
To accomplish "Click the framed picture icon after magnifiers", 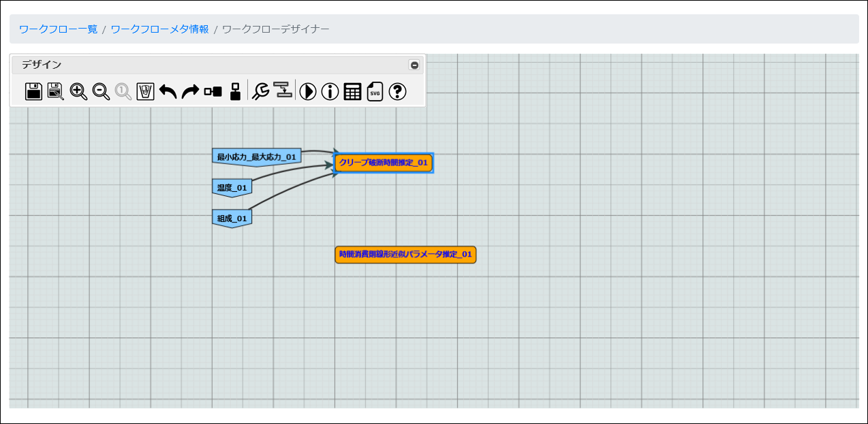I will (x=146, y=91).
